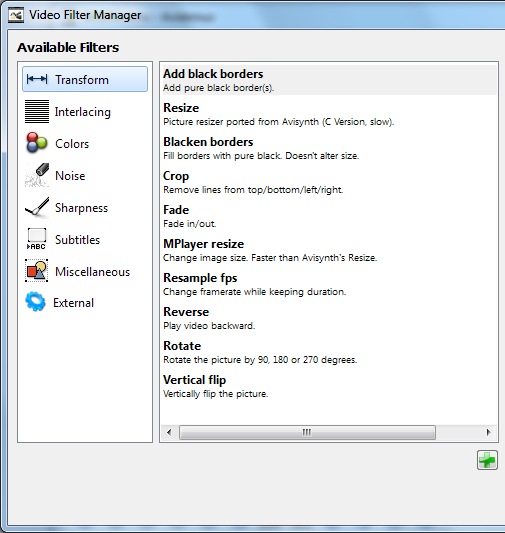Click the Colors RGB balls icon

[37, 143]
